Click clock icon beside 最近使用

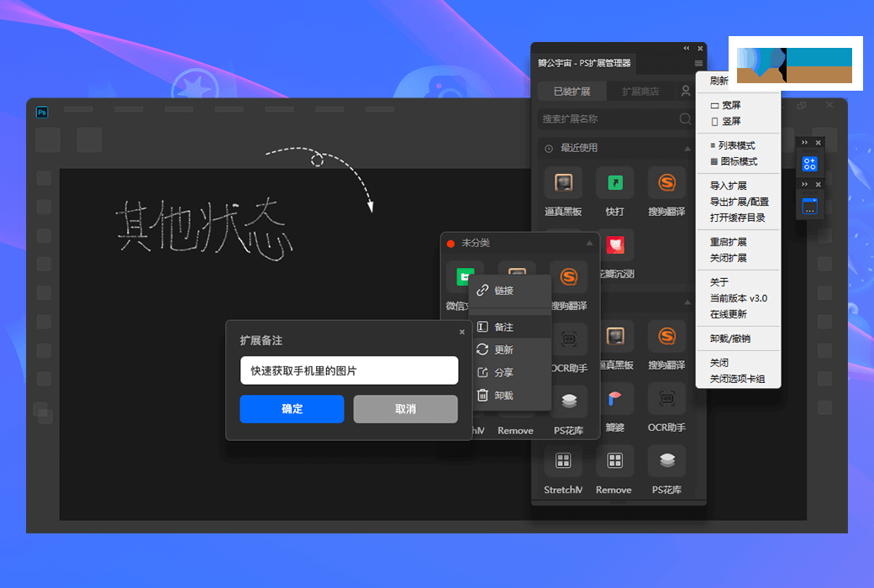(549, 148)
